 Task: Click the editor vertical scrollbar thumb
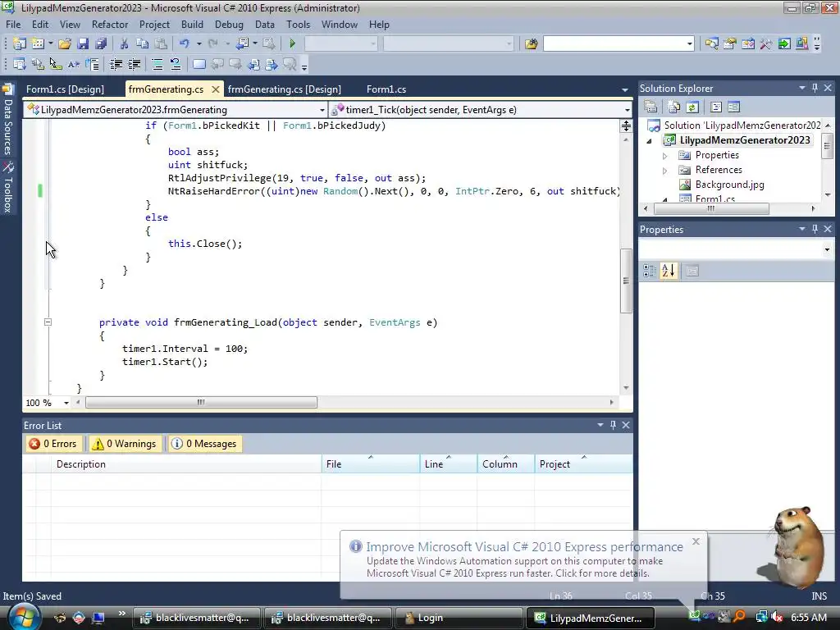[626, 281]
